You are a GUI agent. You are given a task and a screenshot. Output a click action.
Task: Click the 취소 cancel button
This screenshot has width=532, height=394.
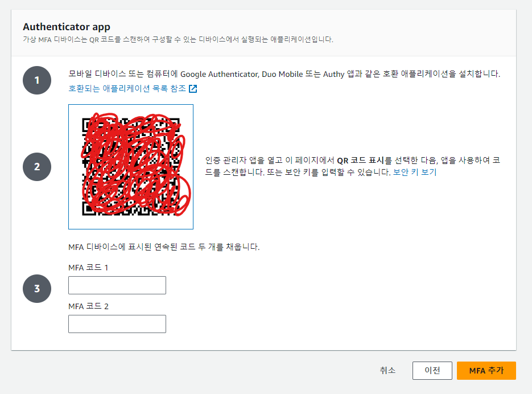387,370
